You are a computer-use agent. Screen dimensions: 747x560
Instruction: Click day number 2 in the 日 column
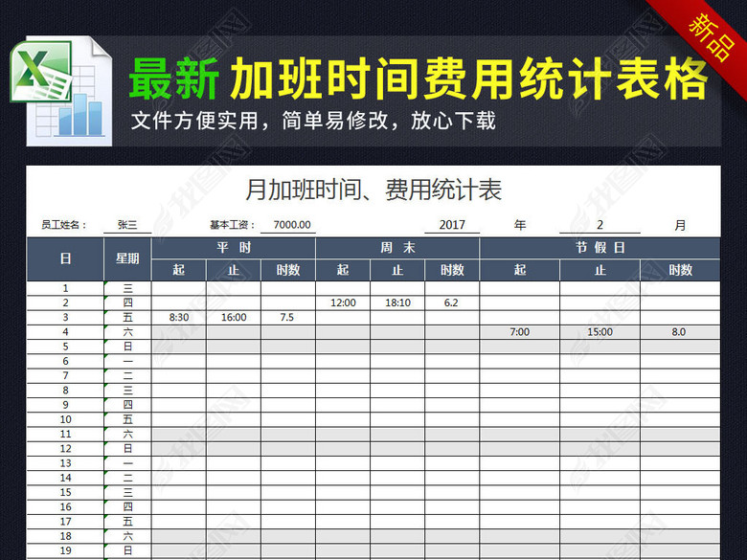[65, 302]
